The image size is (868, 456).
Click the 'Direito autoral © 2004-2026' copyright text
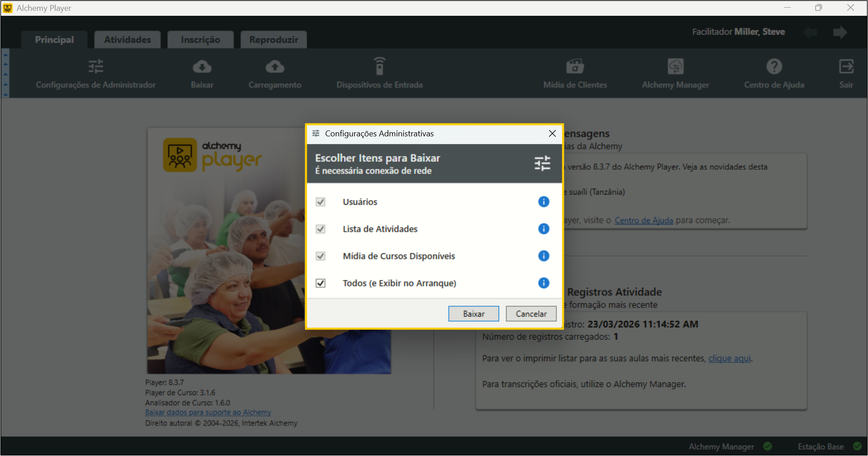(x=222, y=423)
